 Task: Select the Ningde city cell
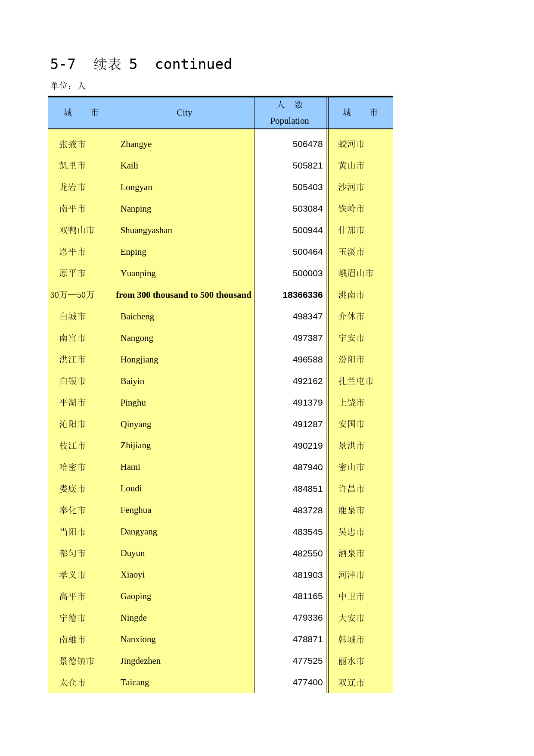[x=133, y=618]
